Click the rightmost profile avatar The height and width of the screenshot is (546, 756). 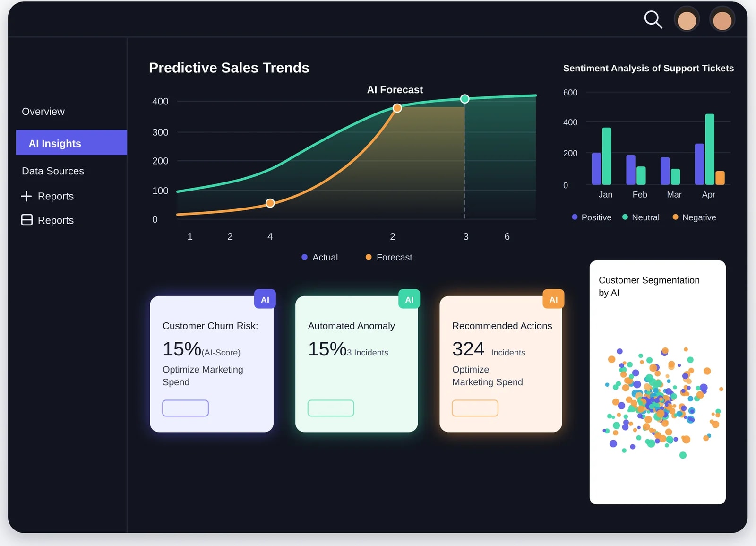coord(722,20)
